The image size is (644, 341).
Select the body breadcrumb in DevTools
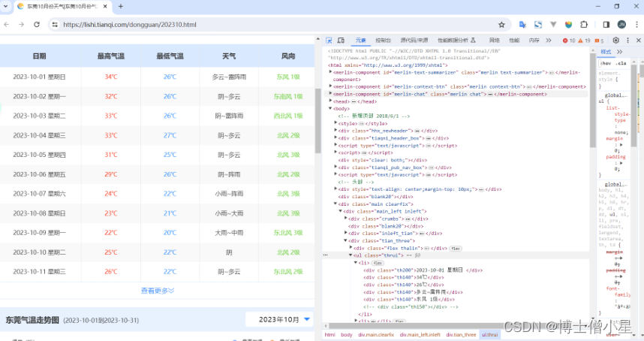(x=346, y=335)
